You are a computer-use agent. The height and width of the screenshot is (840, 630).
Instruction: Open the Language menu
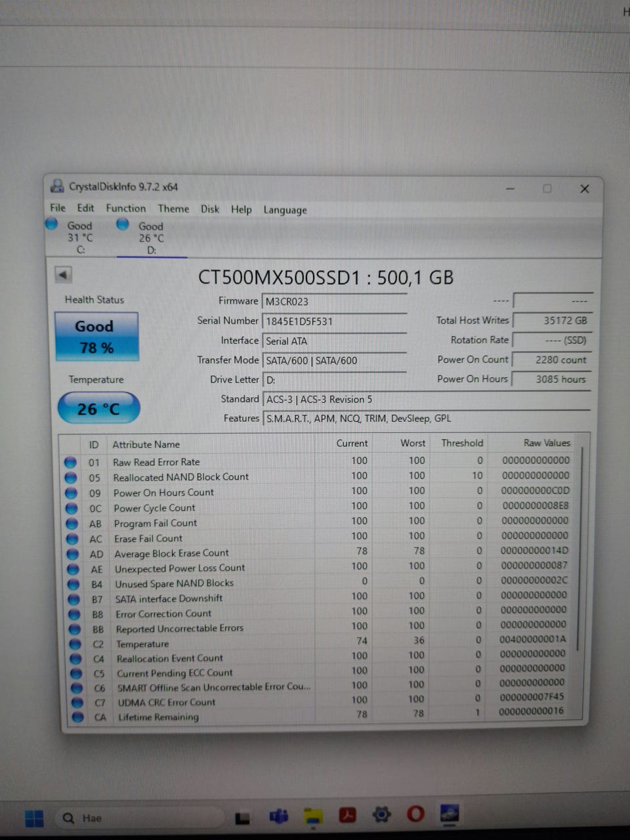pyautogui.click(x=285, y=210)
